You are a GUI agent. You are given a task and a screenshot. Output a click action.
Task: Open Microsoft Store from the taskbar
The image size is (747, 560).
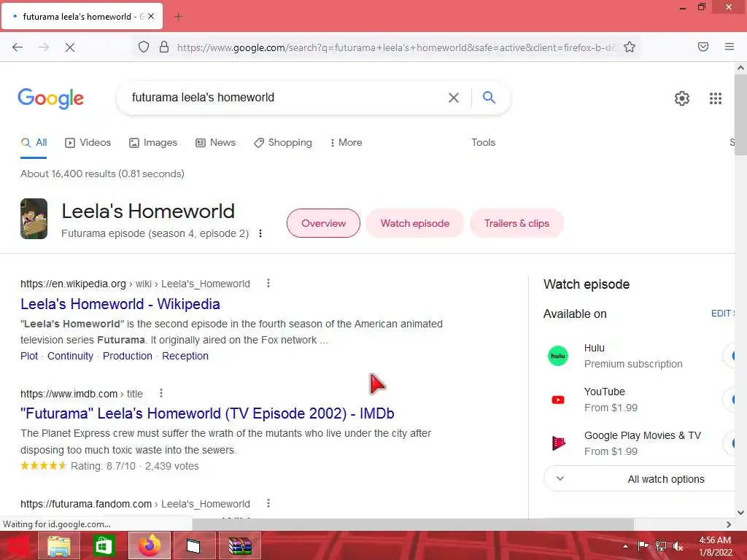point(104,545)
